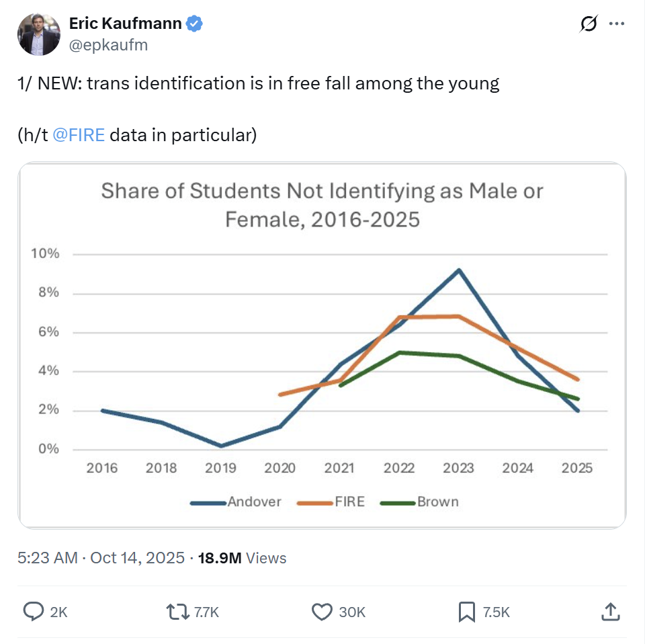Like the tweet with the heart icon
This screenshot has width=645, height=644.
point(322,612)
